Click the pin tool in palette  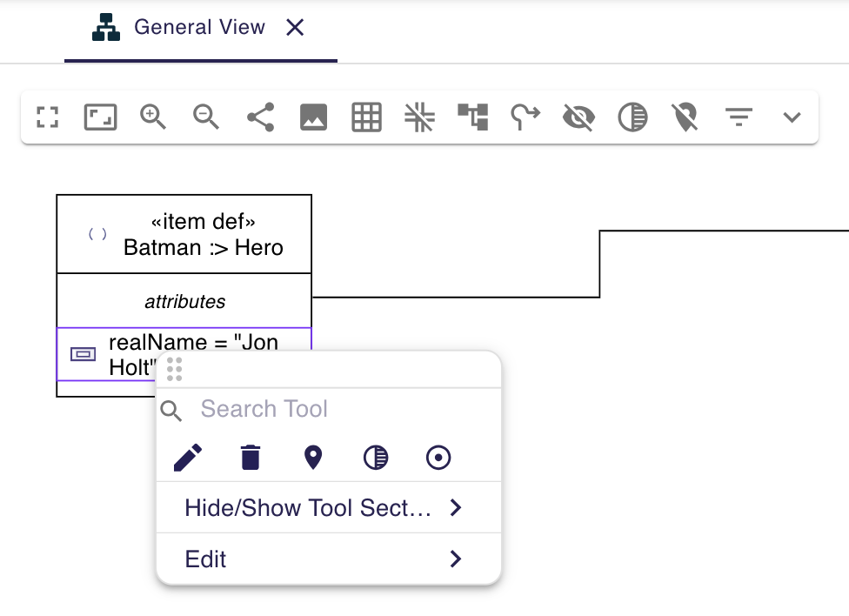pos(313,458)
